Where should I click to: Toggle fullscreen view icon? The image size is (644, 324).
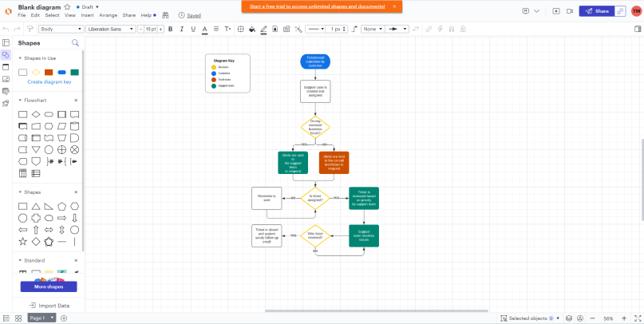pyautogui.click(x=638, y=318)
